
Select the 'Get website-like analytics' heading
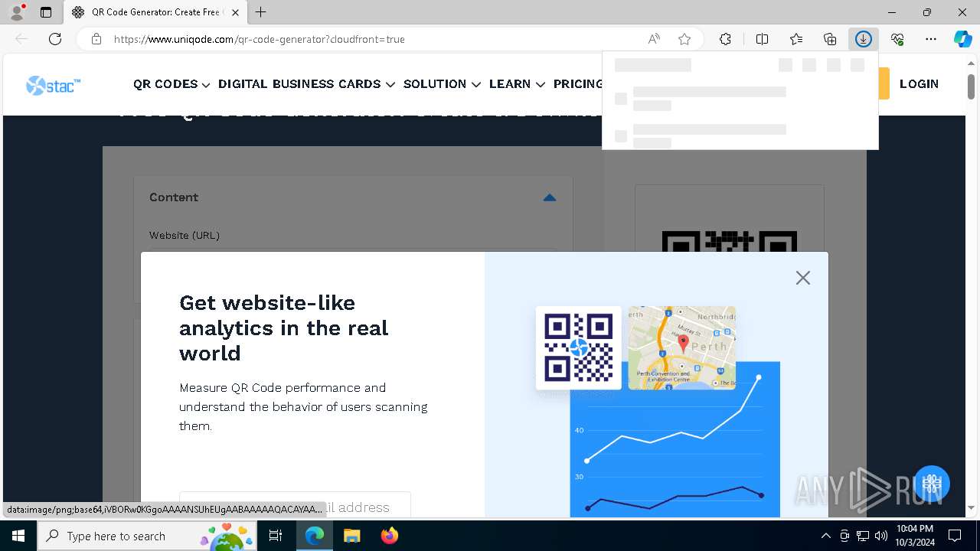pyautogui.click(x=283, y=328)
